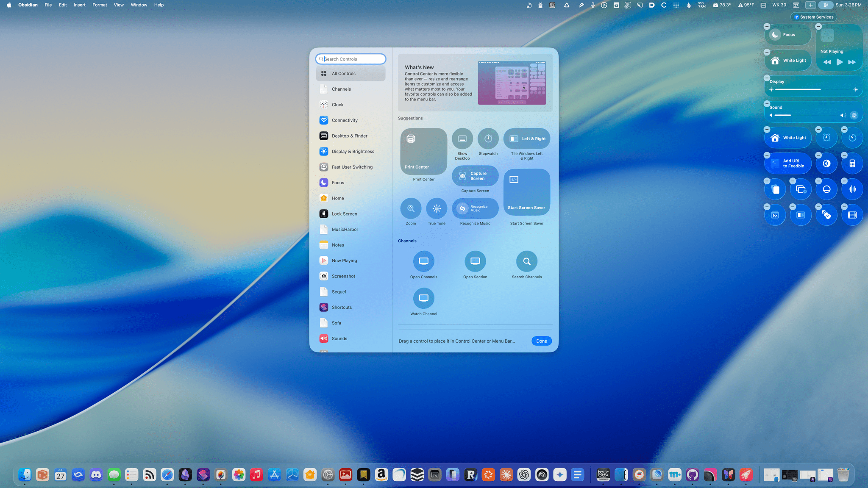The image size is (868, 488).
Task: Open the Channels category in sidebar
Action: pos(351,89)
